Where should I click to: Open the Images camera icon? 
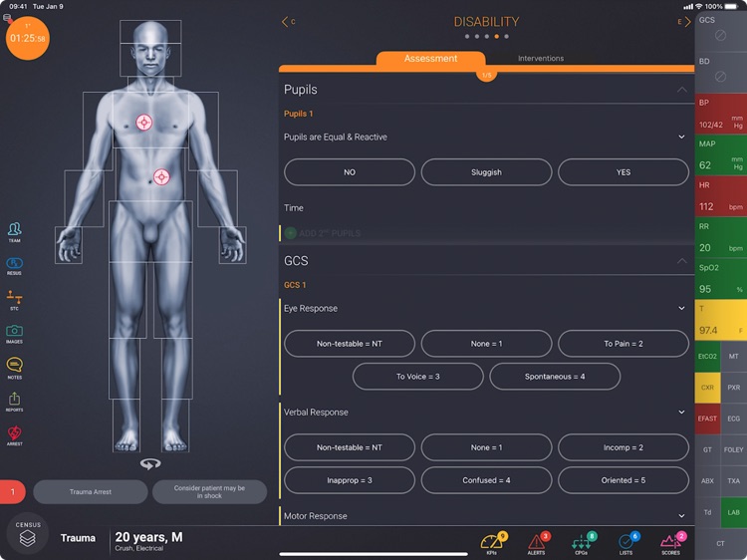point(14,334)
